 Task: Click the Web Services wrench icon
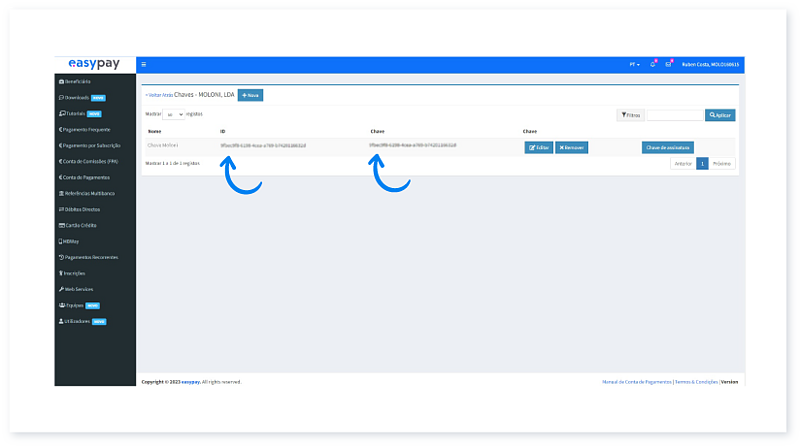tap(61, 289)
